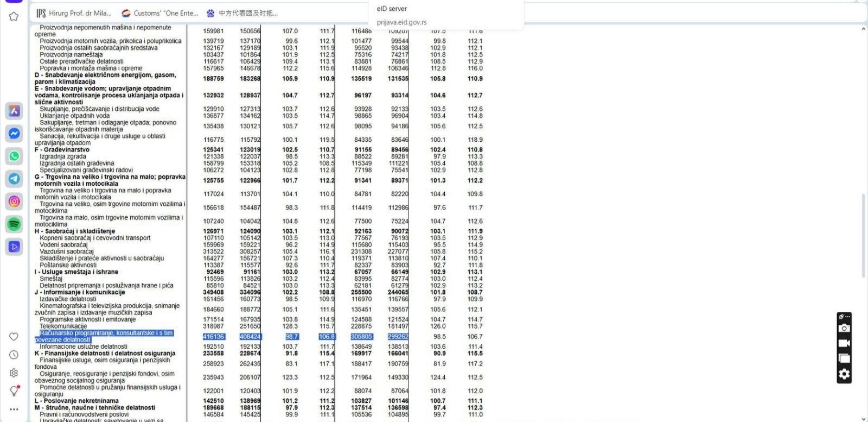The width and height of the screenshot is (868, 422).
Task: Open capture toolbar settings gear
Action: pyautogui.click(x=844, y=374)
